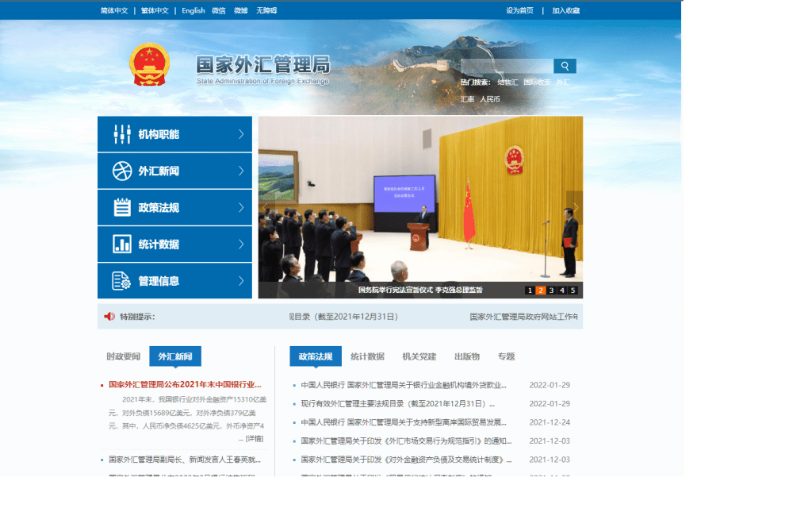Open the 微博 link in top bar
812x508 pixels.
coord(241,10)
